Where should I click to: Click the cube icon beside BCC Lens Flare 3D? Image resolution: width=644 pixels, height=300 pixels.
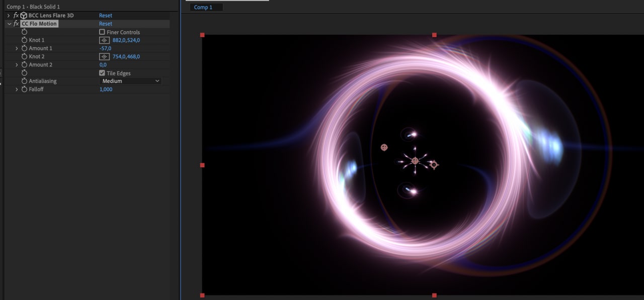click(x=24, y=16)
